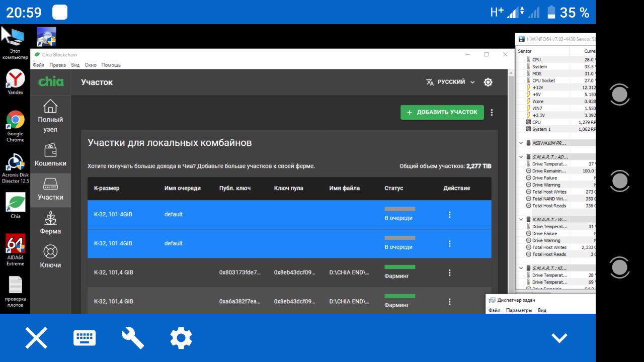Click the Имя очереди column header

[183, 189]
